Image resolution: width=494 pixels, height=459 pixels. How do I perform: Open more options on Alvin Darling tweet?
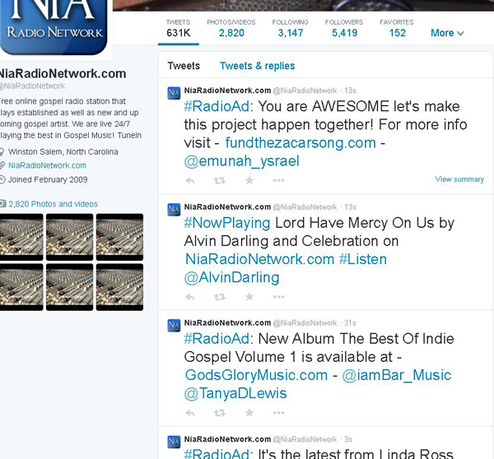click(x=279, y=296)
